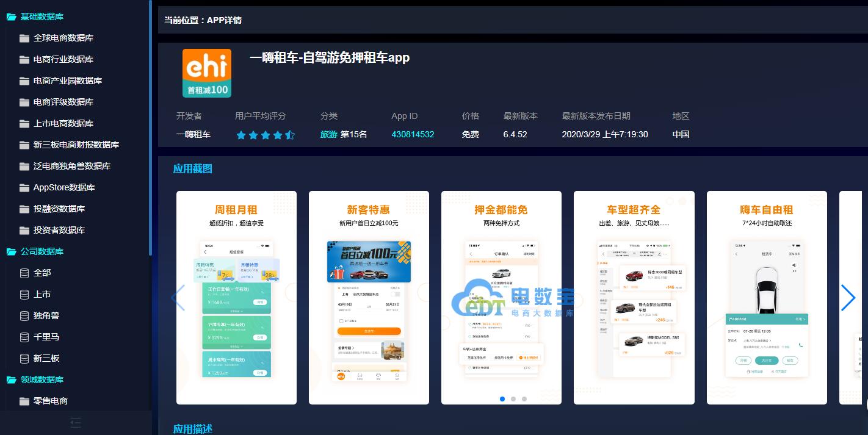Click the folder icon beside 投资者数据库

point(24,231)
